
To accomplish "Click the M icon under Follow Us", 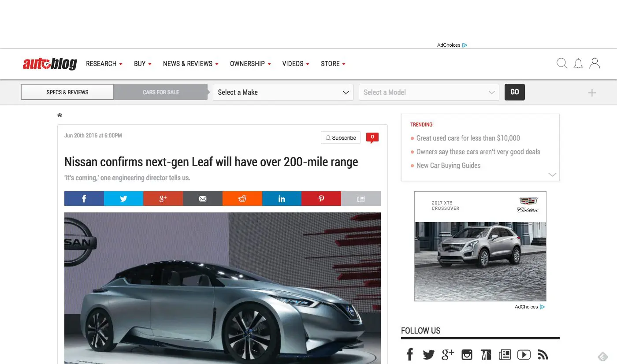I will pyautogui.click(x=486, y=355).
